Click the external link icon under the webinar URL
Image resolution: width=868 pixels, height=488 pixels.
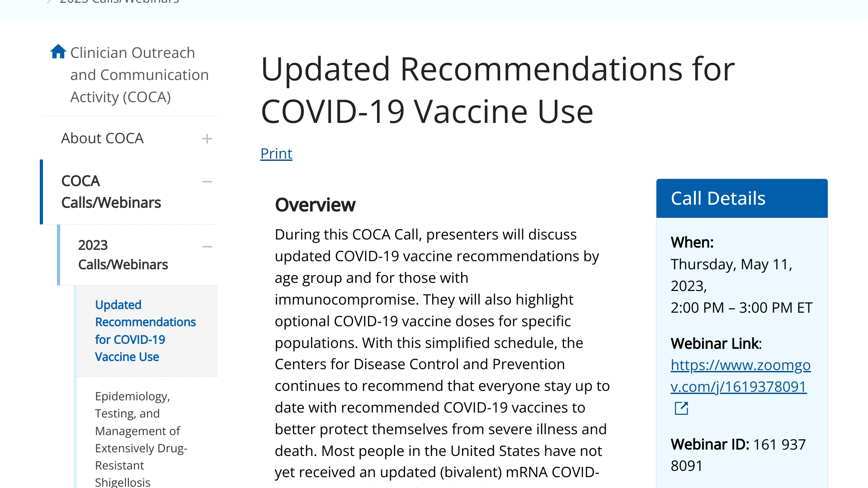tap(681, 408)
